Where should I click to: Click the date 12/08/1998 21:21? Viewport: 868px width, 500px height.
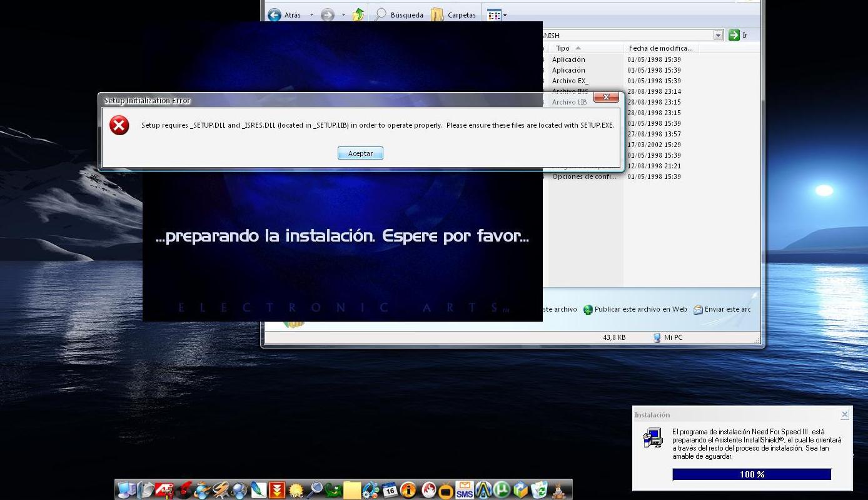coord(654,166)
